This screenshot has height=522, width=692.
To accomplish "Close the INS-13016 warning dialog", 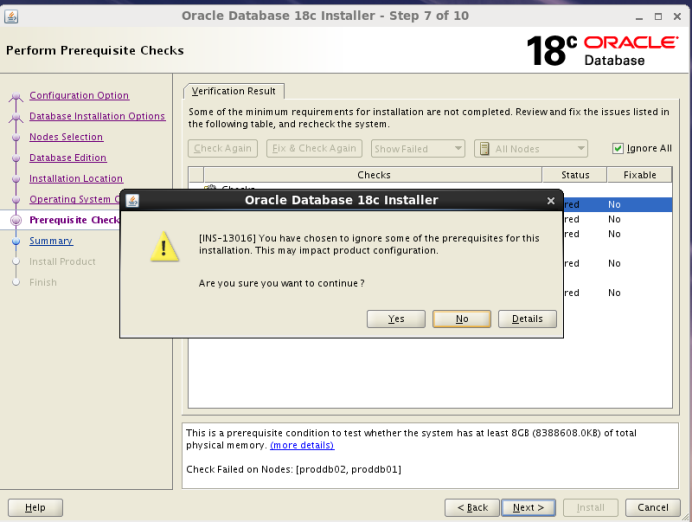I will pyautogui.click(x=550, y=201).
